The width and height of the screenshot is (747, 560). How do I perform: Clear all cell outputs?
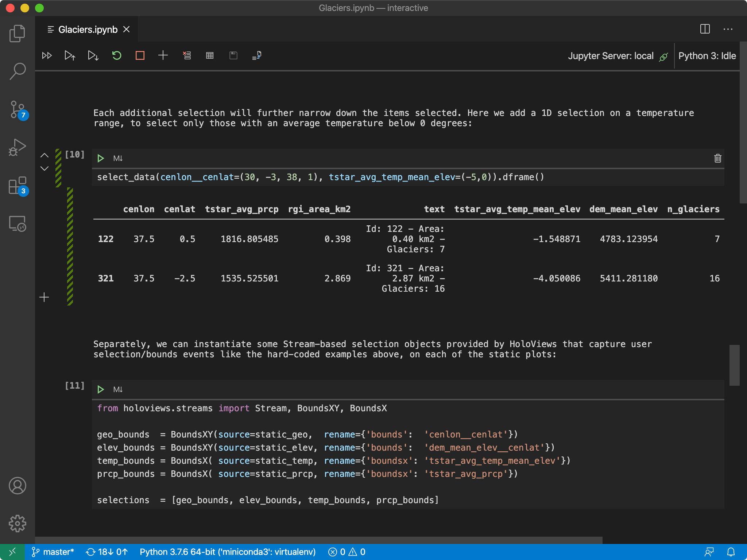[187, 55]
